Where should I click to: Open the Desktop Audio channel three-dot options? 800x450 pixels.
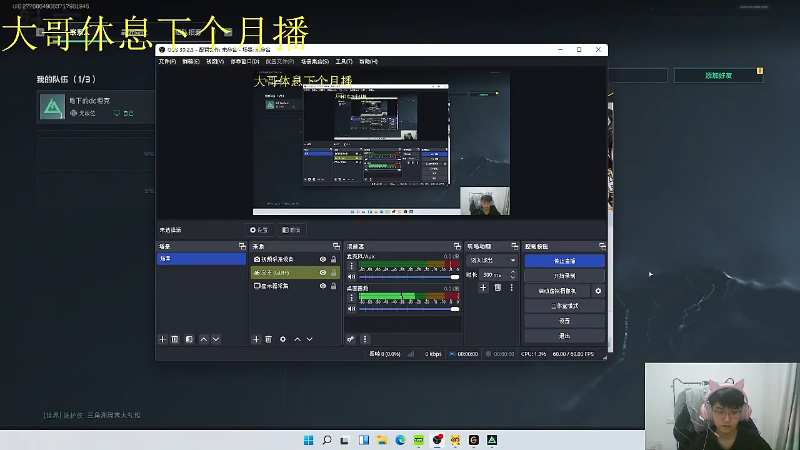pos(351,298)
